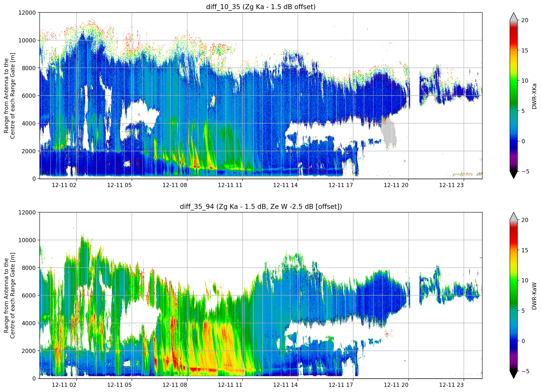This screenshot has height=392, width=541.
Task: Click the DWR-KaW colorbar gradient
Action: click(514, 295)
